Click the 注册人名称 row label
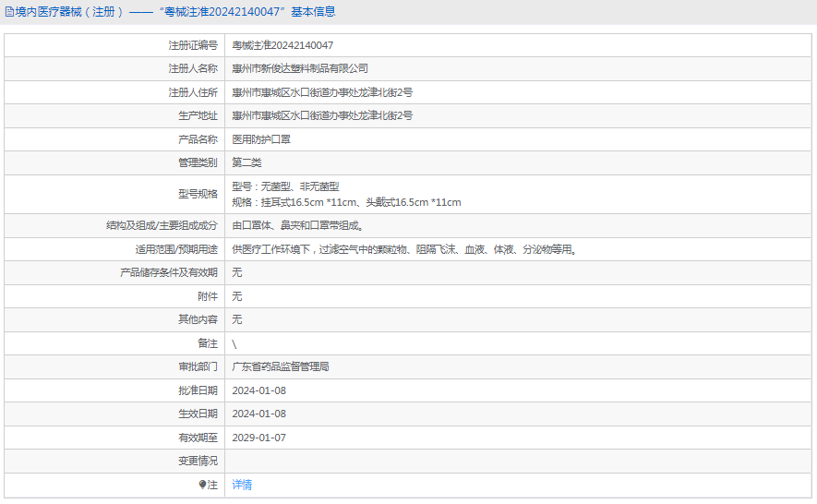This screenshot has width=817, height=504. [193, 68]
